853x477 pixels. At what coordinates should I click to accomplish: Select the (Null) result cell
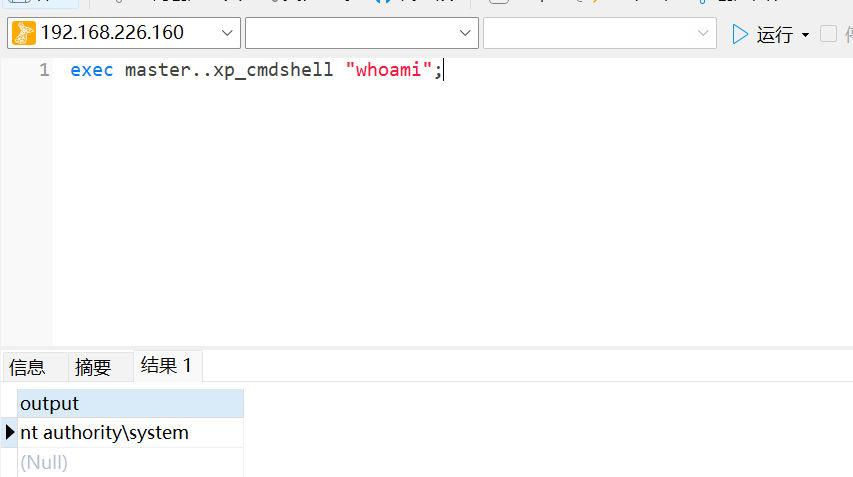130,462
